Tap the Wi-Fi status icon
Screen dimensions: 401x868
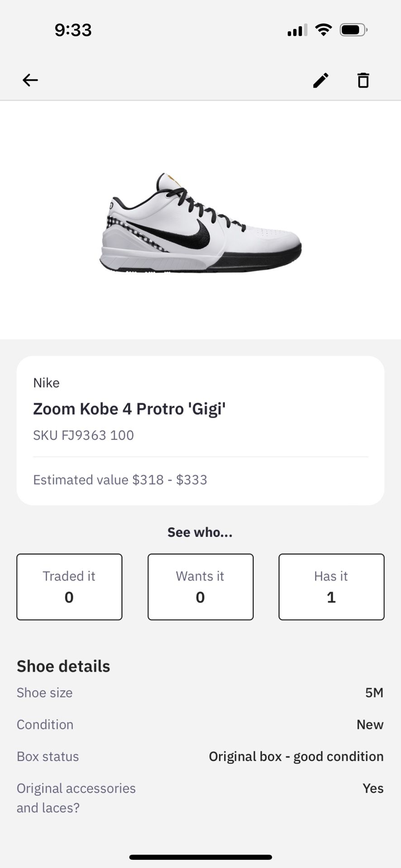coord(323,30)
